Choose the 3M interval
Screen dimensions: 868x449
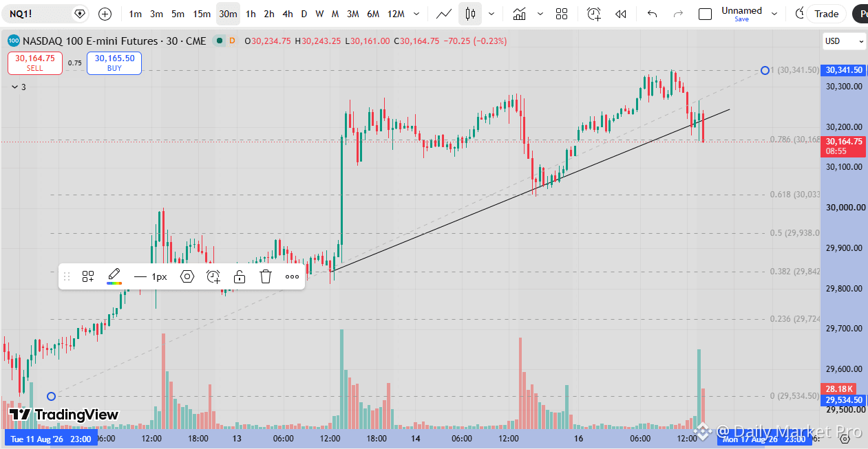tap(352, 14)
